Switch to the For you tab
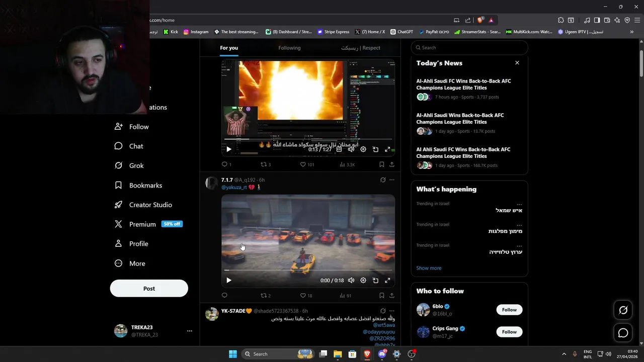 click(x=229, y=48)
